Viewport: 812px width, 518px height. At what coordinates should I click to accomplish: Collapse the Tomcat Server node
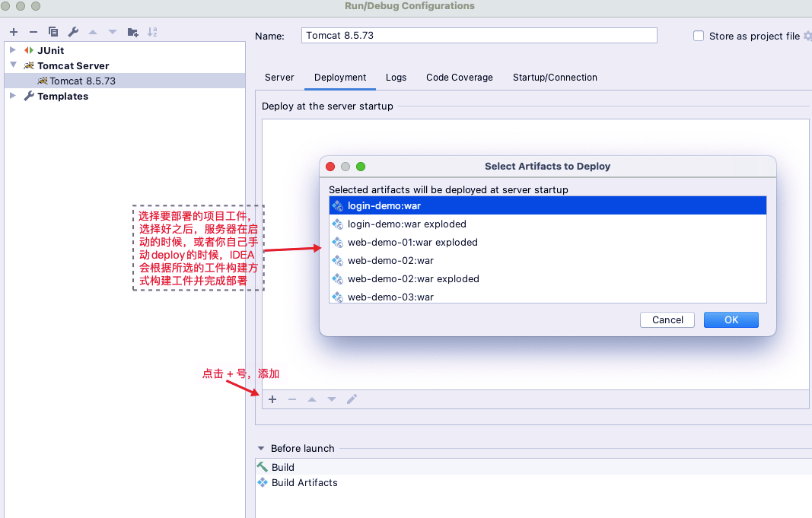tap(13, 65)
